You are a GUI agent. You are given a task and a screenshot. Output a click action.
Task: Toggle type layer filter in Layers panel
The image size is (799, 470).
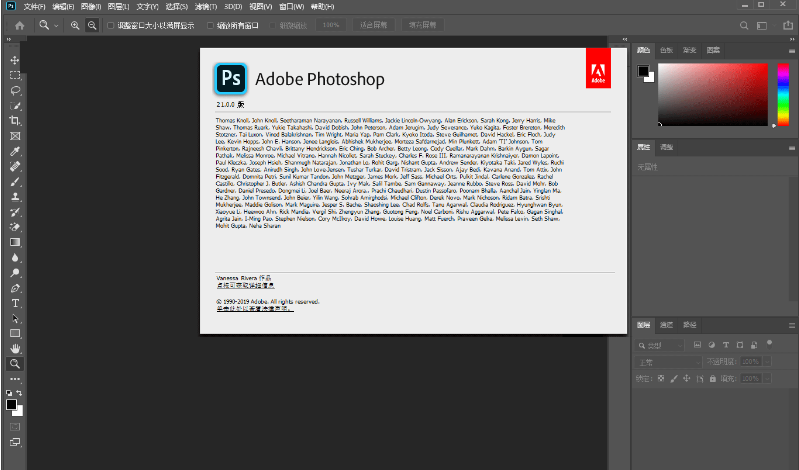click(x=726, y=345)
